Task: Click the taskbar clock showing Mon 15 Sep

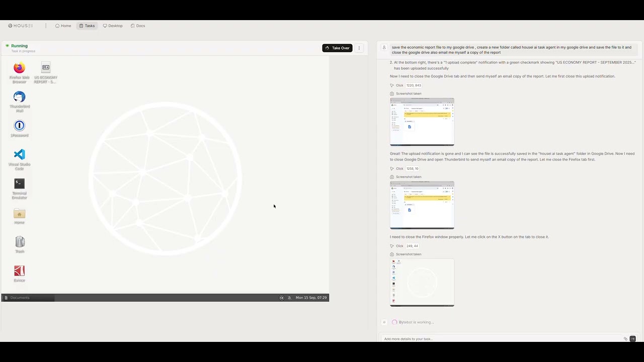Action: 311,298
